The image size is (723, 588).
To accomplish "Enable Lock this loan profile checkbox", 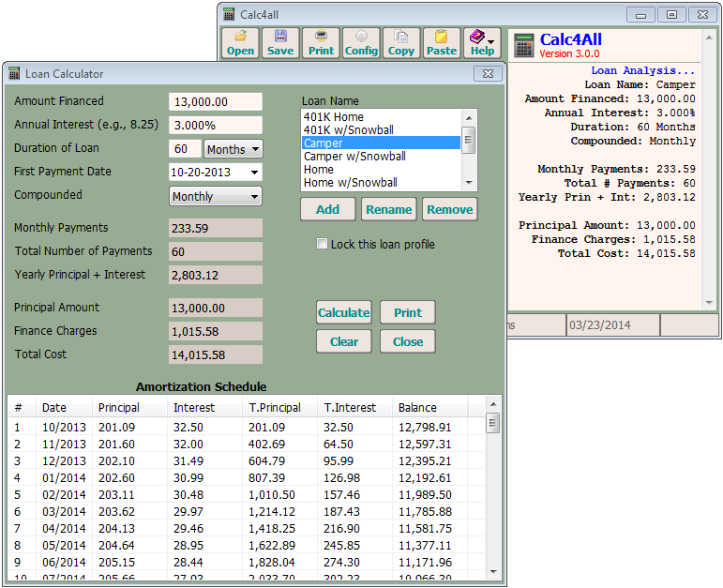I will [x=323, y=245].
